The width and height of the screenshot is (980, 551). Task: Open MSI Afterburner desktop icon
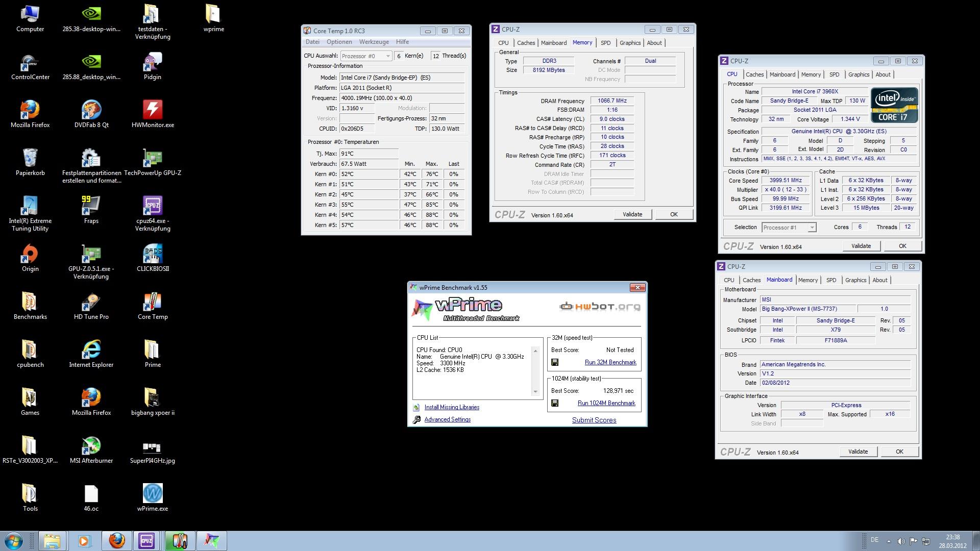point(91,450)
